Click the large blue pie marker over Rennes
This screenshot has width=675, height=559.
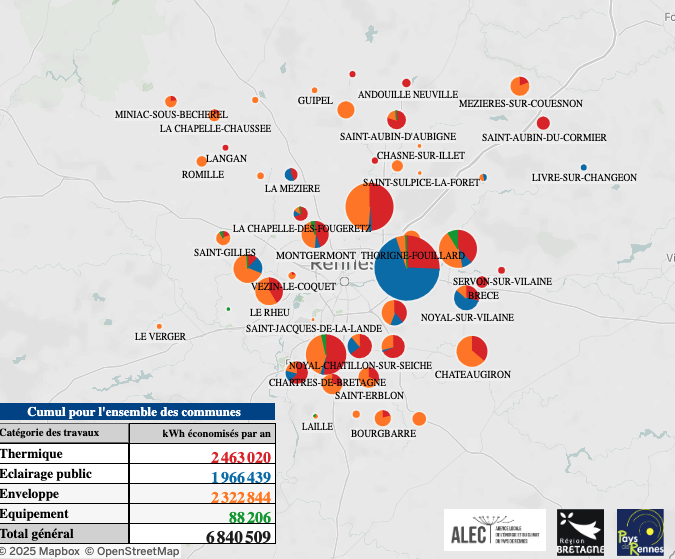click(408, 269)
